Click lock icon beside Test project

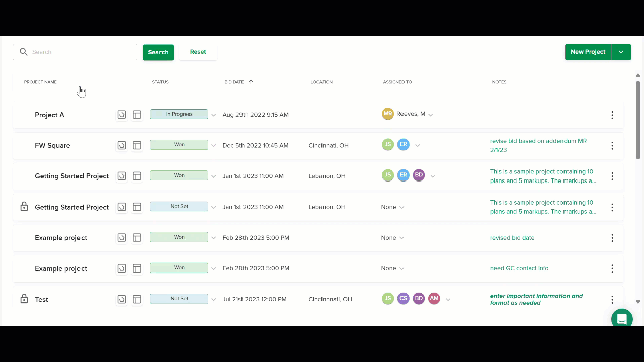click(x=24, y=299)
